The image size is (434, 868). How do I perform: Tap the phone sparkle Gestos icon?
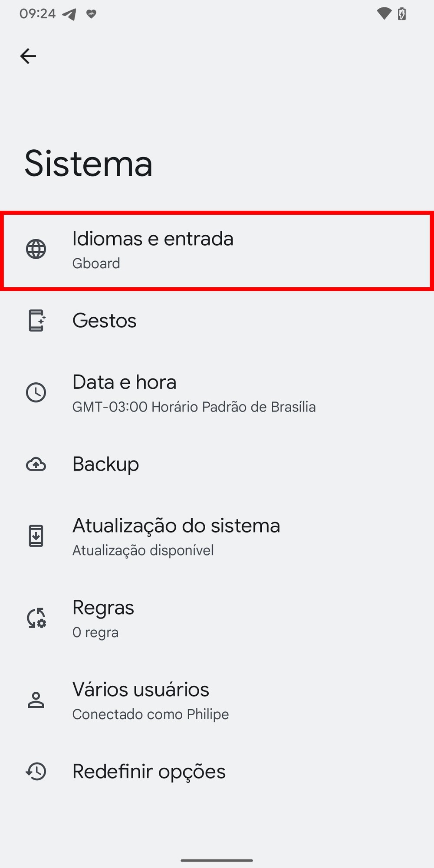[x=36, y=321]
